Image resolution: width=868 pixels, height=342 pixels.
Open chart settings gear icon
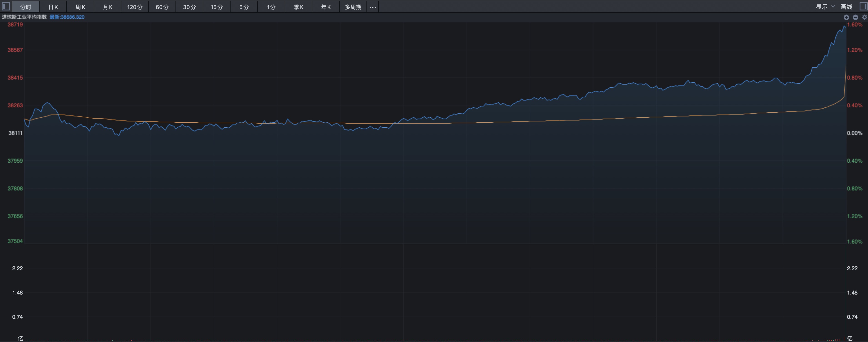(864, 17)
